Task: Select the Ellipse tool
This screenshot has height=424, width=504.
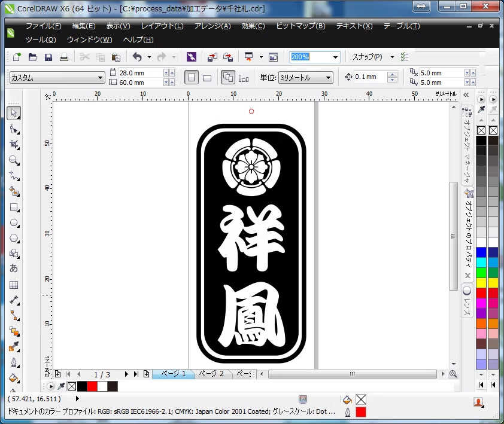Action: tap(14, 222)
